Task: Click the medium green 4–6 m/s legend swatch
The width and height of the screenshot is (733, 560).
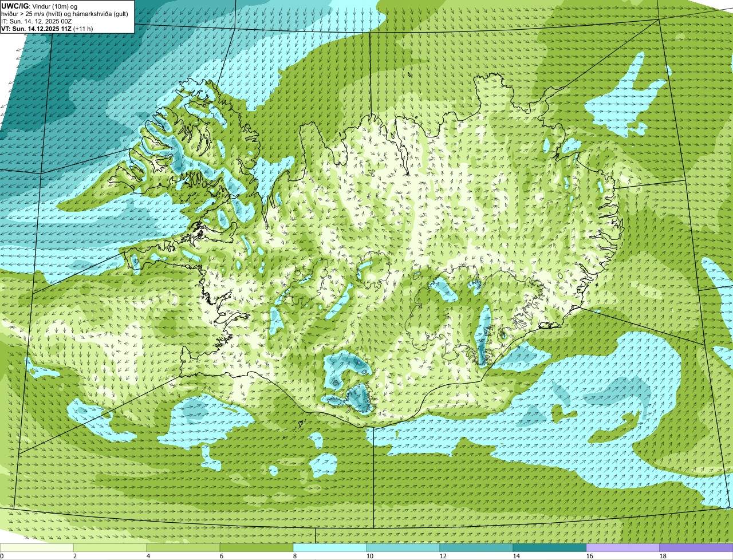Action: coord(183,548)
